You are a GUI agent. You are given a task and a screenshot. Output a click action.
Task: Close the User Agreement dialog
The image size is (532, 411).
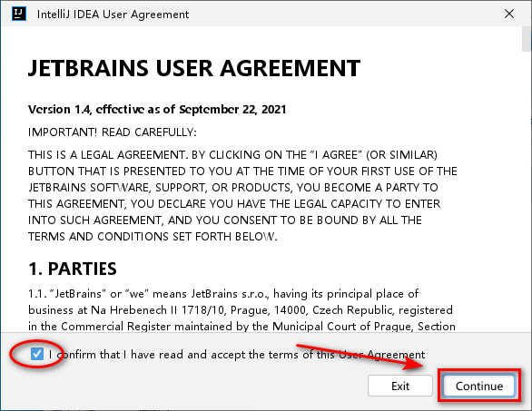[x=509, y=14]
